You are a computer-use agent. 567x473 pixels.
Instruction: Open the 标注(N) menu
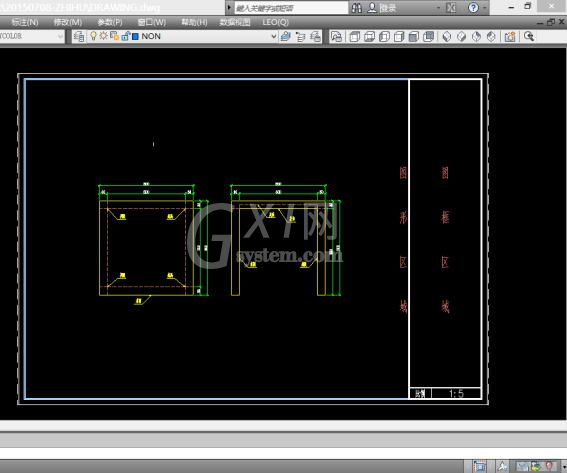[x=25, y=22]
